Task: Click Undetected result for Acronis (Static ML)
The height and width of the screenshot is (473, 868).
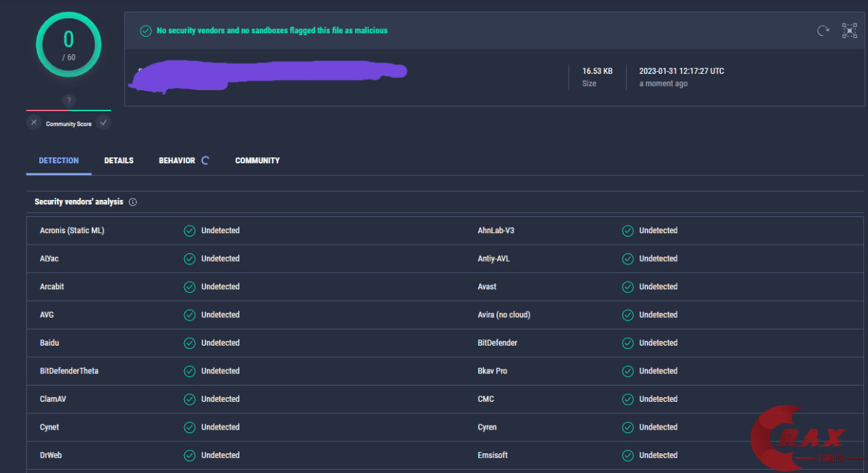Action: point(220,230)
